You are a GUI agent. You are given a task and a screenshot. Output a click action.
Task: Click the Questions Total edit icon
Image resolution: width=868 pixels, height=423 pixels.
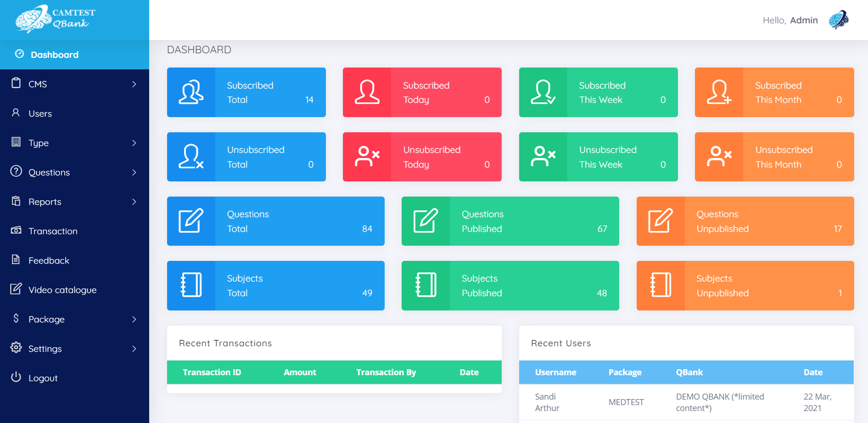(x=191, y=221)
